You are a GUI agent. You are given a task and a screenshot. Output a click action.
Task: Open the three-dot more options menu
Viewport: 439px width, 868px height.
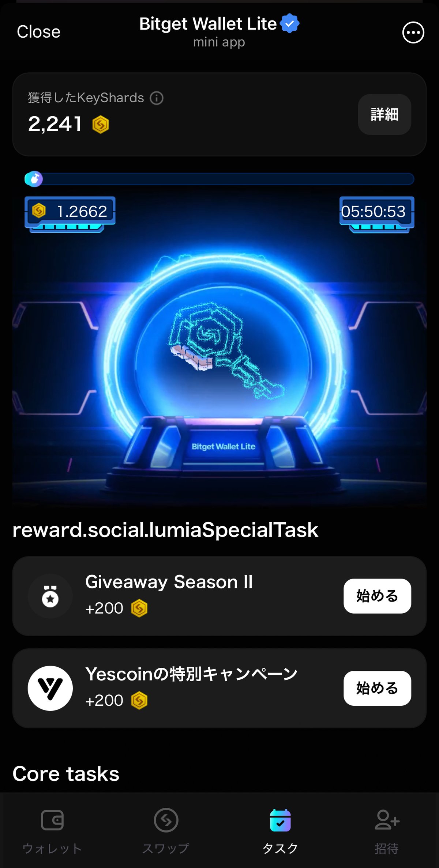[x=413, y=33]
